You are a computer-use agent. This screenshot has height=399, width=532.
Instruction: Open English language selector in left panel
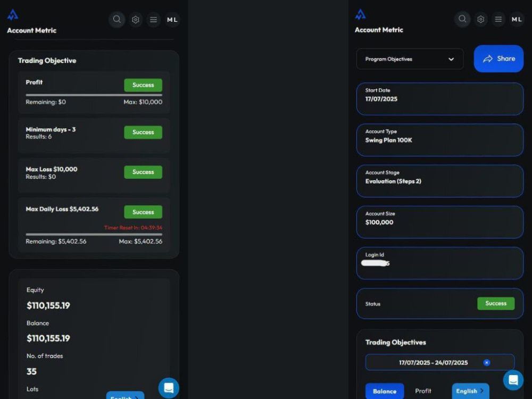pos(125,396)
